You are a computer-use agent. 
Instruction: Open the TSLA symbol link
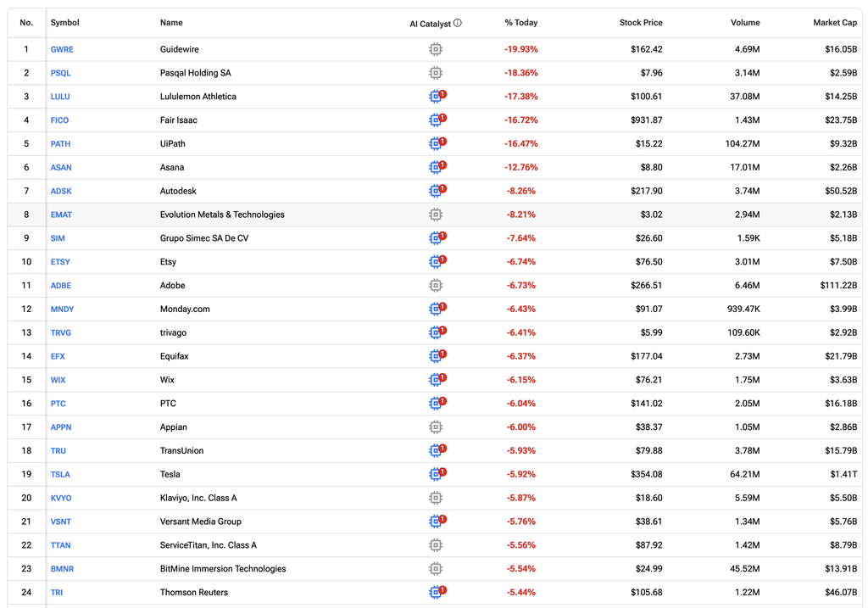pyautogui.click(x=60, y=474)
